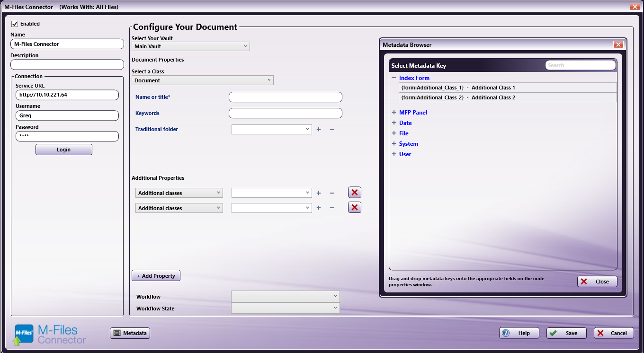Expand the User tree node
This screenshot has height=353, width=644.
(x=394, y=154)
